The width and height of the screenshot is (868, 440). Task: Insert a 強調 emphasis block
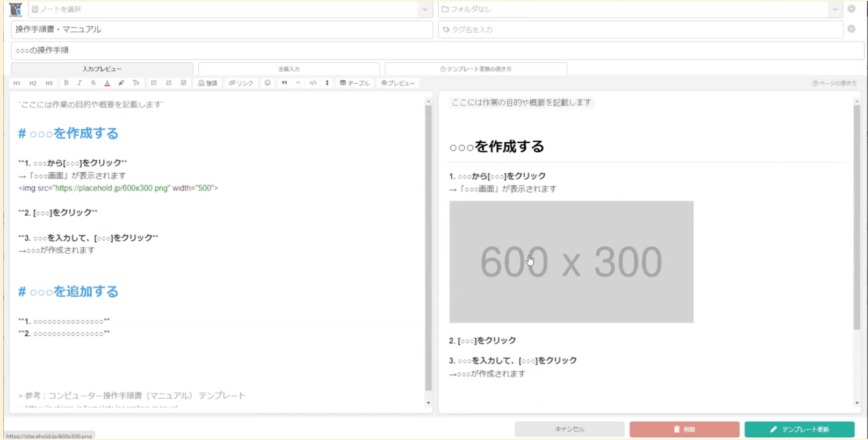pyautogui.click(x=208, y=83)
